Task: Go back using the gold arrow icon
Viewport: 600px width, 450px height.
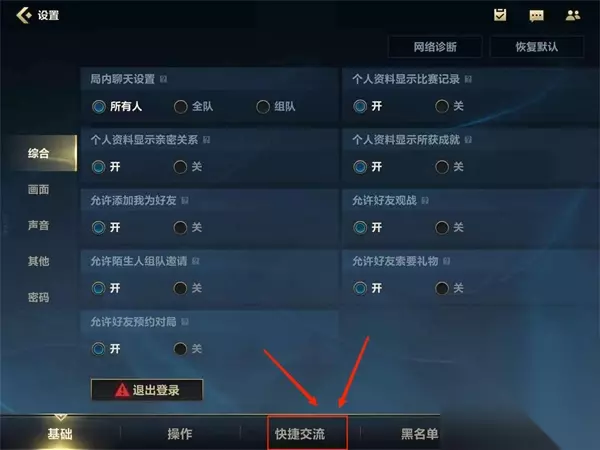Action: pyautogui.click(x=24, y=15)
